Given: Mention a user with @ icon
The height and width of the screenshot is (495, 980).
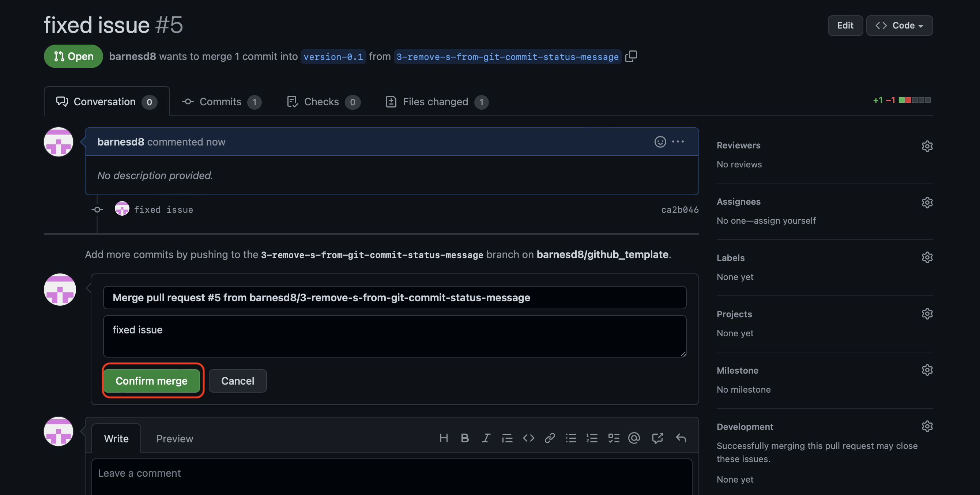Looking at the screenshot, I should (x=634, y=438).
